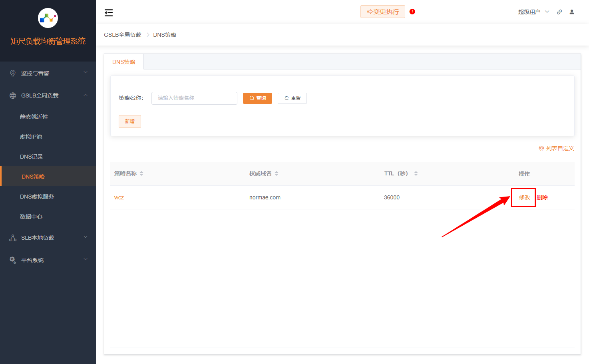Image resolution: width=589 pixels, height=364 pixels.
Task: Focus the 策略名称 input field
Action: click(194, 98)
